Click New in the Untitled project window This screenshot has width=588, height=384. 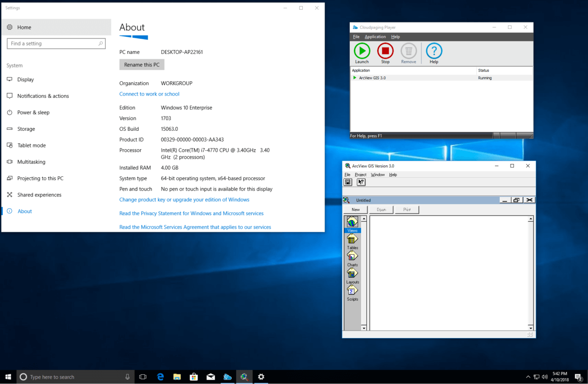pos(355,209)
